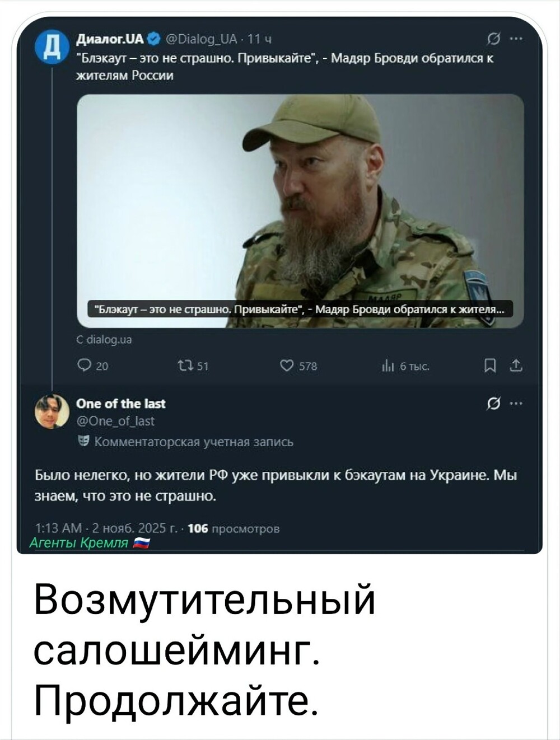Click the Grok icon on the top tweet

tap(493, 39)
